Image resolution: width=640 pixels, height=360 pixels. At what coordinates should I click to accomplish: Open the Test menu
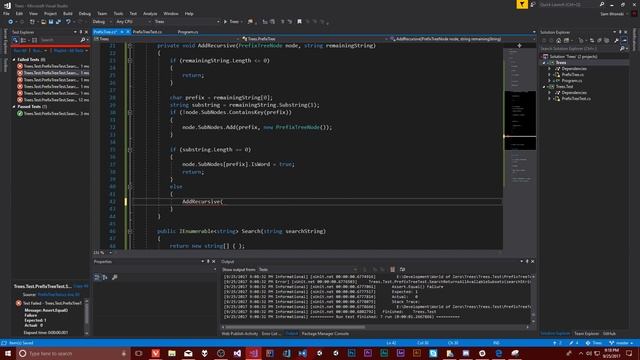[133, 13]
